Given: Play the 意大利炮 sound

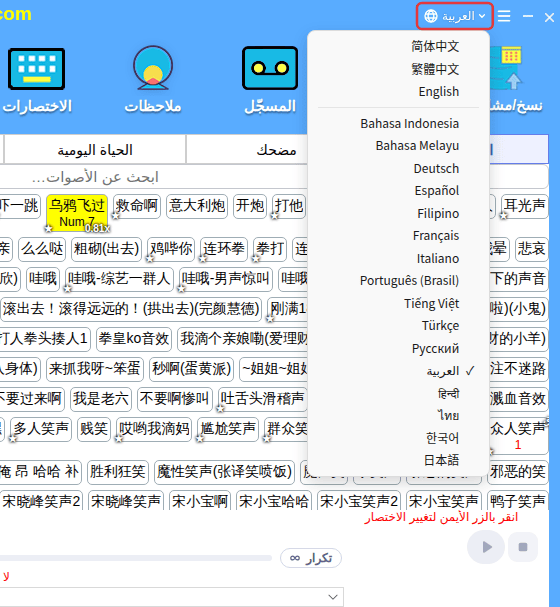Looking at the screenshot, I should (x=197, y=206).
